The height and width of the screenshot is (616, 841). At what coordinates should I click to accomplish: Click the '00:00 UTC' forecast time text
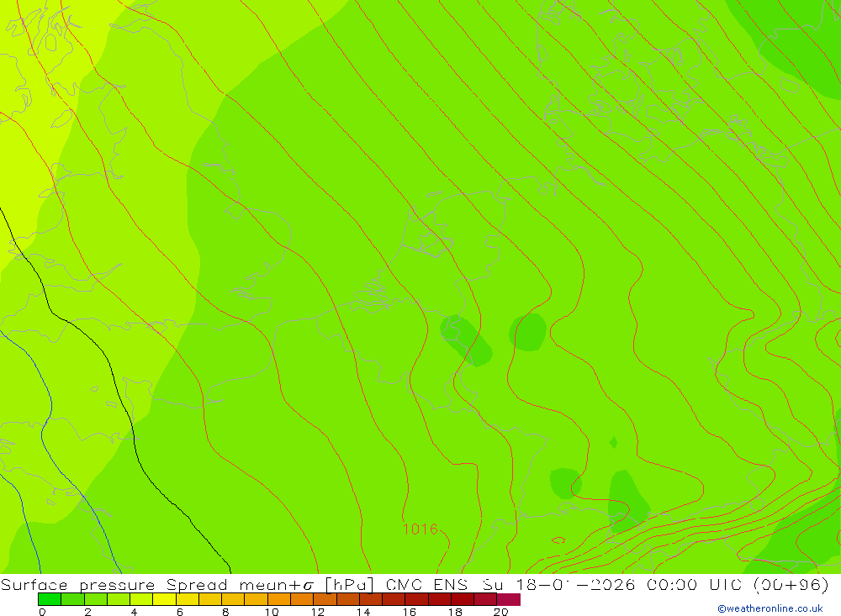(694, 584)
